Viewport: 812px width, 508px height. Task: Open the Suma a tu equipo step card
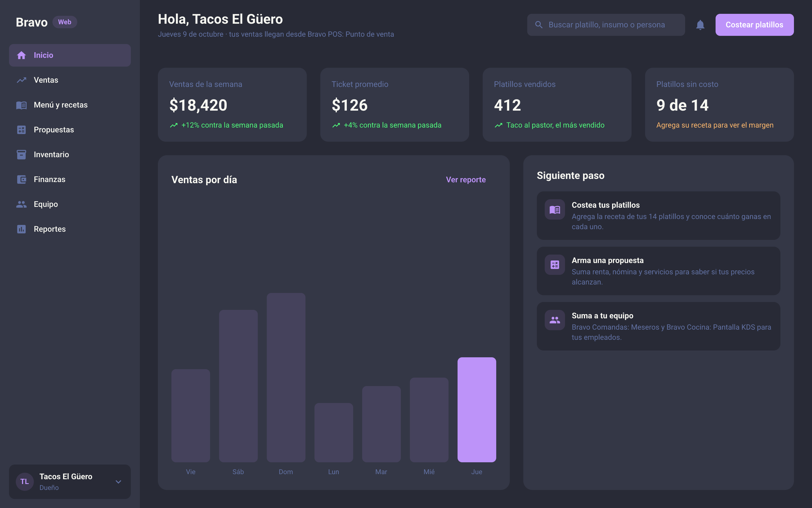(658, 326)
